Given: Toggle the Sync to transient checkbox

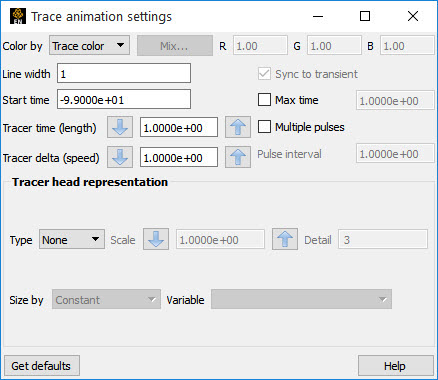Looking at the screenshot, I should point(264,74).
